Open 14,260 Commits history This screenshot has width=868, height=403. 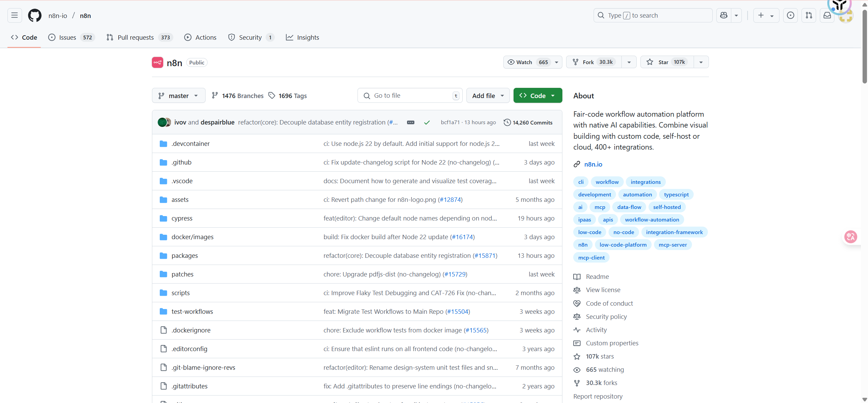(x=528, y=122)
